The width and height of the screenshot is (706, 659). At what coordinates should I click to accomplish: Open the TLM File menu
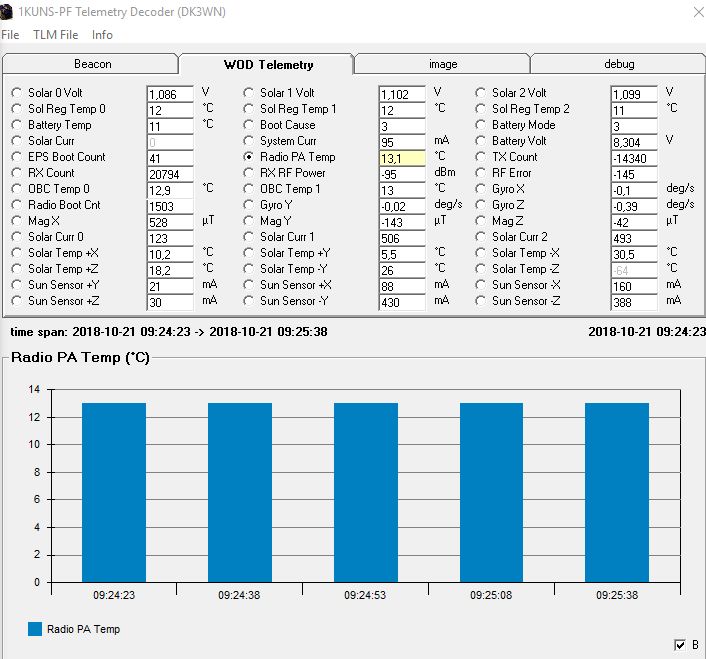[x=56, y=35]
